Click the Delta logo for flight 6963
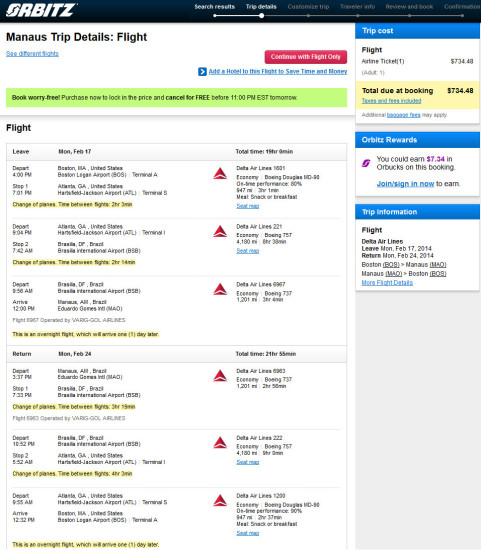 220,376
